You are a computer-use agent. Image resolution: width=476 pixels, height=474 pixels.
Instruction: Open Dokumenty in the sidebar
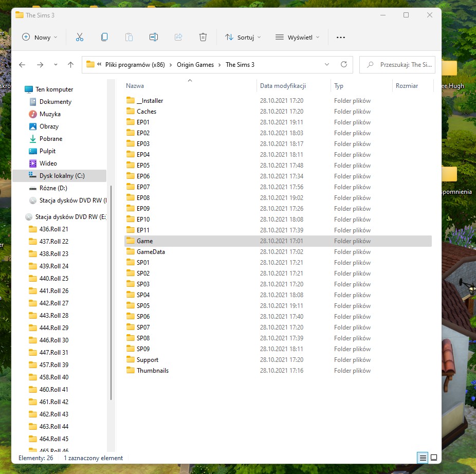pyautogui.click(x=50, y=102)
